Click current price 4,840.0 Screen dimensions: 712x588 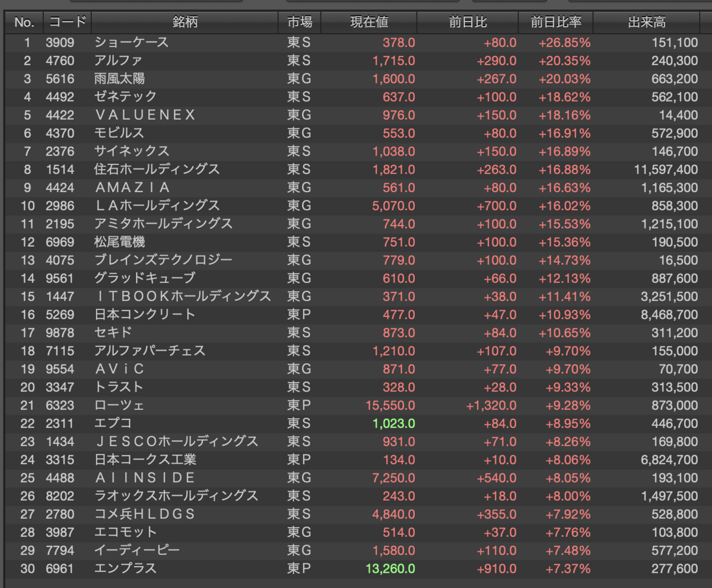click(393, 514)
